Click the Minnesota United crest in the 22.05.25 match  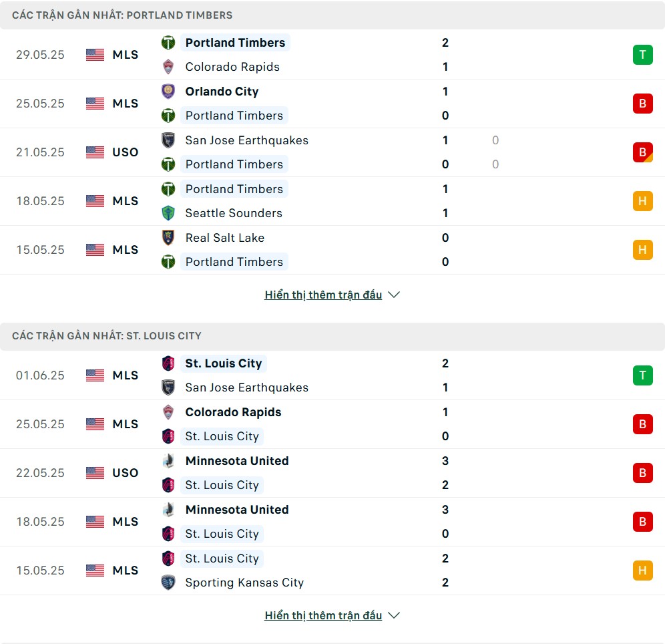tap(168, 461)
